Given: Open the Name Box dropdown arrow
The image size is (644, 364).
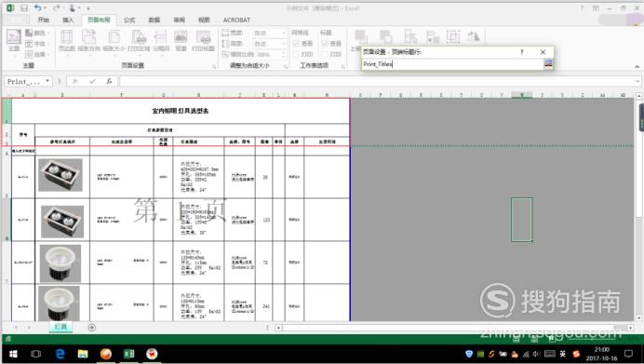Looking at the screenshot, I should click(47, 81).
